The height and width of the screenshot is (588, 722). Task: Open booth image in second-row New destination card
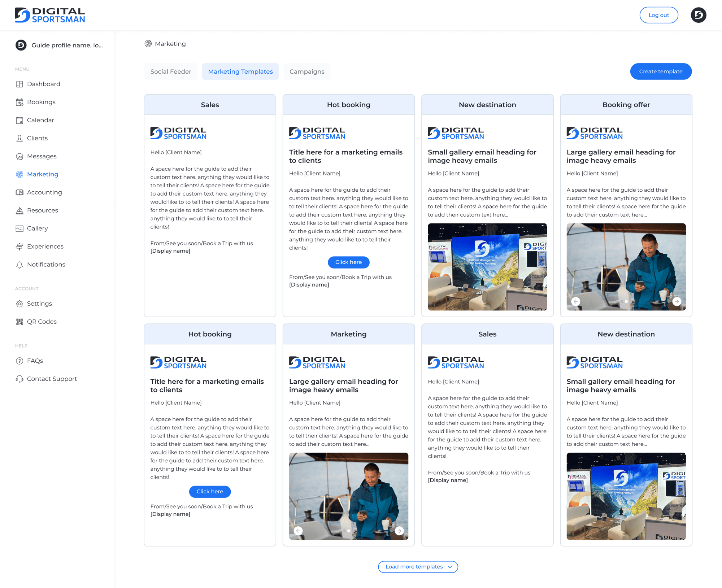click(626, 496)
